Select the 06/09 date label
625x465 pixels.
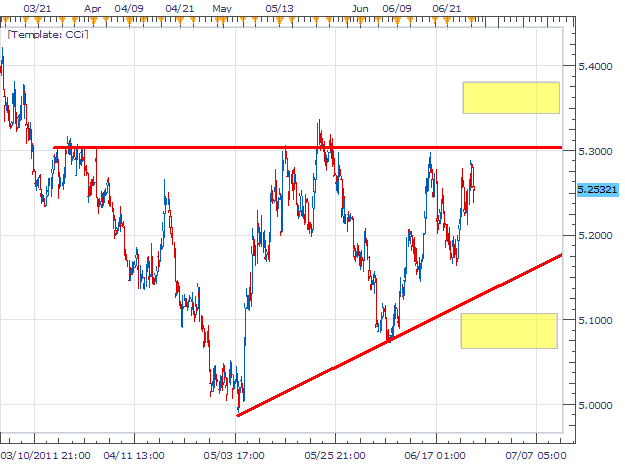[397, 8]
